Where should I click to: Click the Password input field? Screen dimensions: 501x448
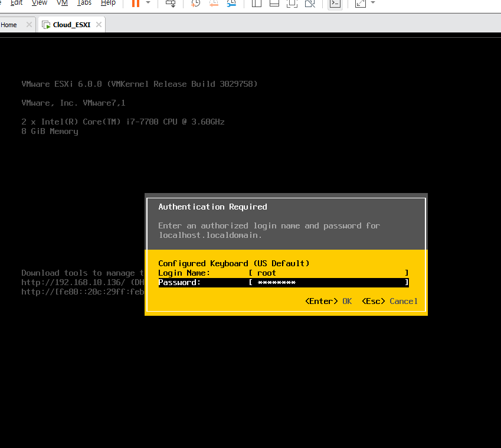(x=329, y=283)
